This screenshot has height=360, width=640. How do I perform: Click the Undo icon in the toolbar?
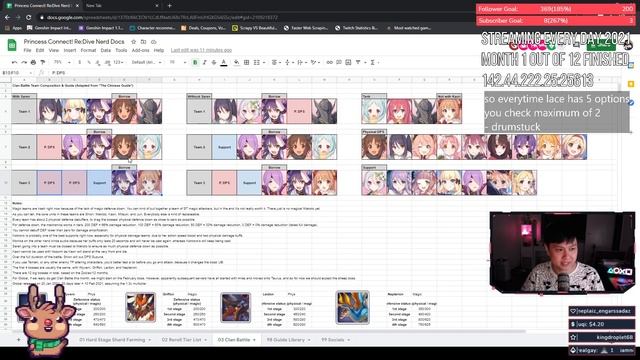14,62
